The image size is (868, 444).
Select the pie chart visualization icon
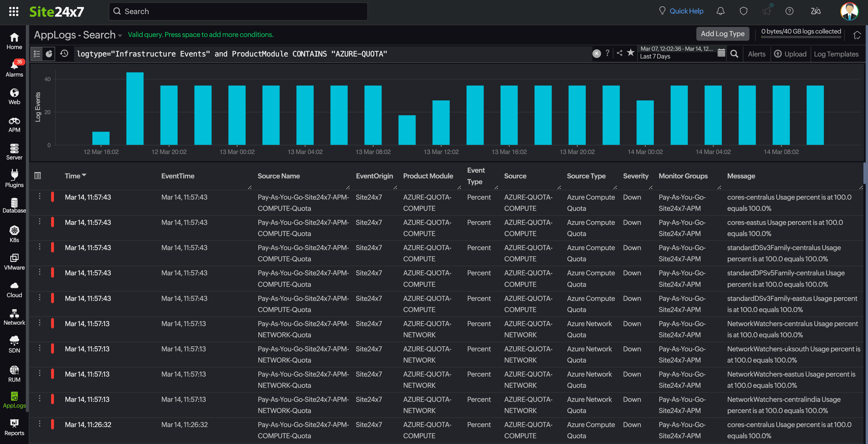[49, 54]
